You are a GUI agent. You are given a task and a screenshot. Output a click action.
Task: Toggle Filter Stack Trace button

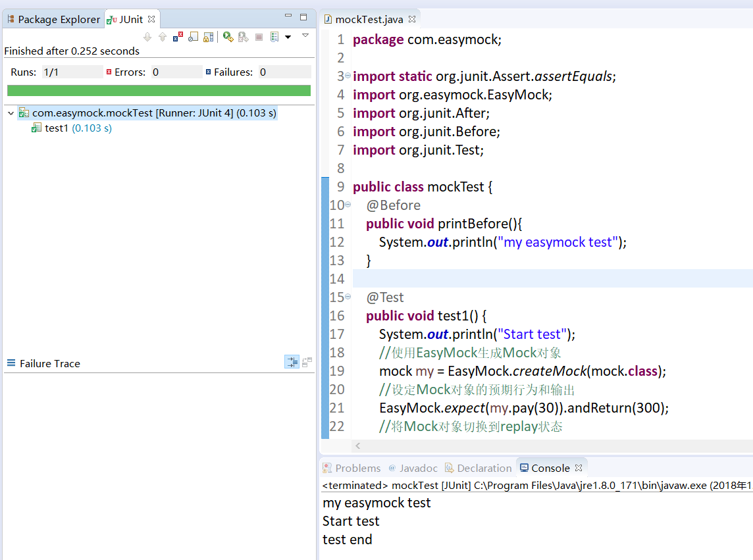292,362
